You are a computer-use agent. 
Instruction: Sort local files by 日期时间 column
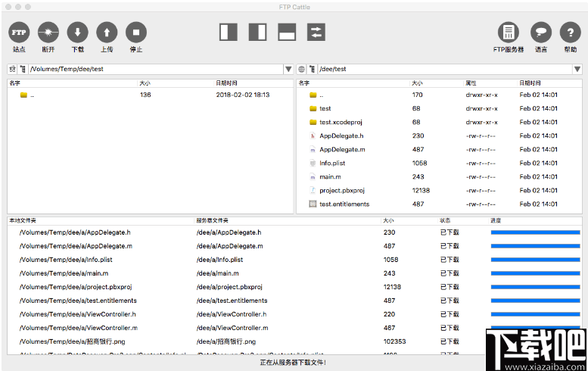254,83
